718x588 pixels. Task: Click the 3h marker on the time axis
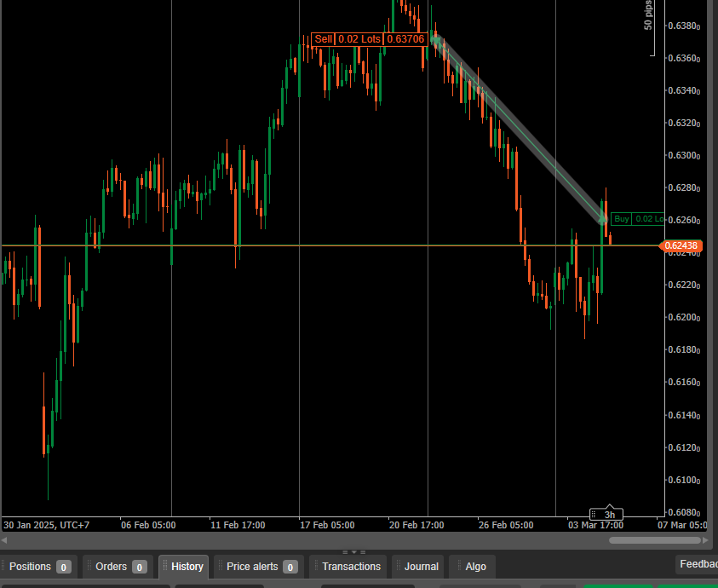[x=608, y=515]
